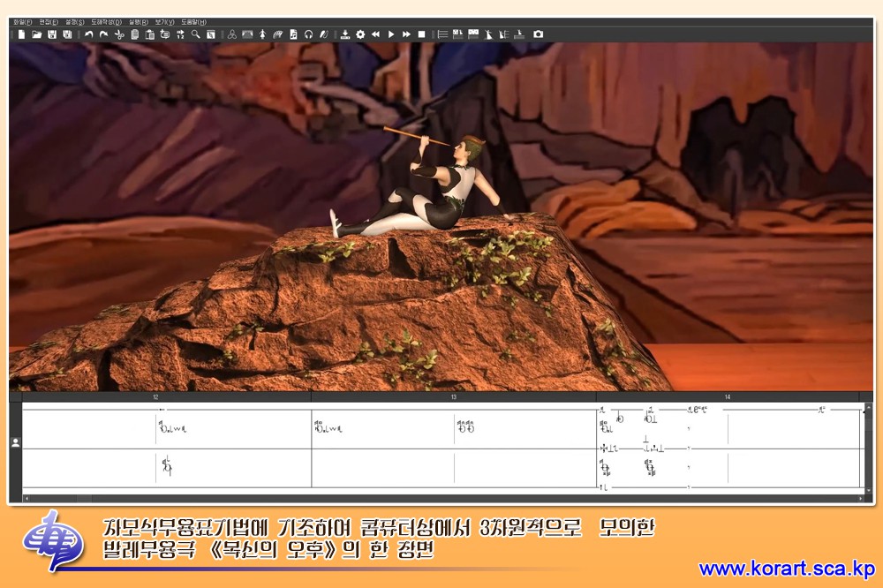Screen dimensions: 883x588
Task: Open search with the magnifier icon
Action: coord(195,34)
